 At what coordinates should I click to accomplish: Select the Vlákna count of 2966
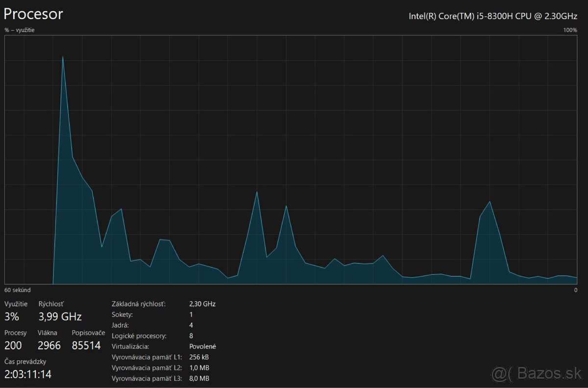(49, 345)
